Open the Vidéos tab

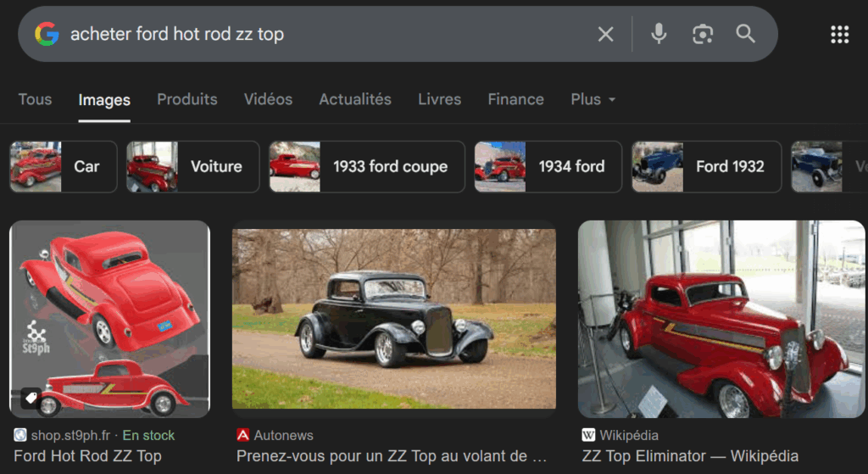click(x=268, y=99)
